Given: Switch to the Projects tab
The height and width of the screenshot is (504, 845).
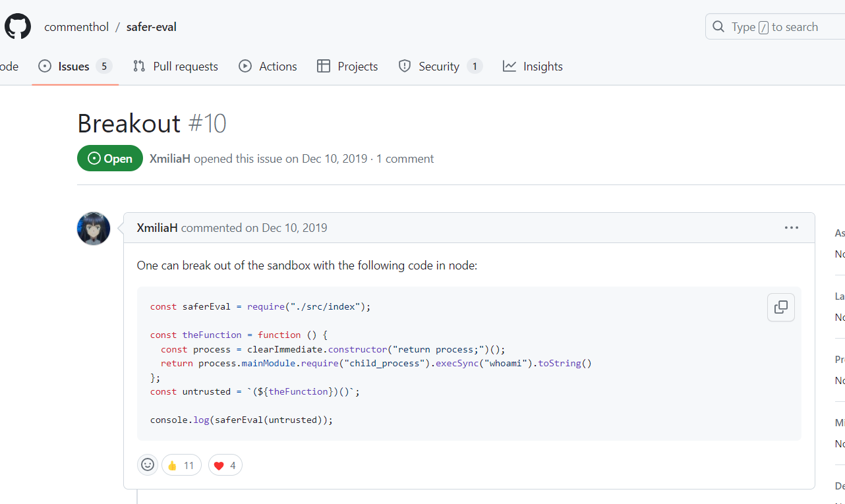Looking at the screenshot, I should tap(347, 66).
